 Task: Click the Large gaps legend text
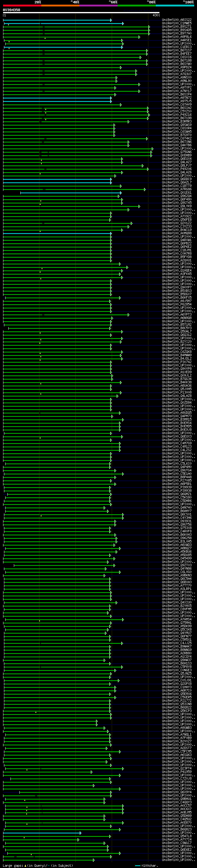point(38,866)
